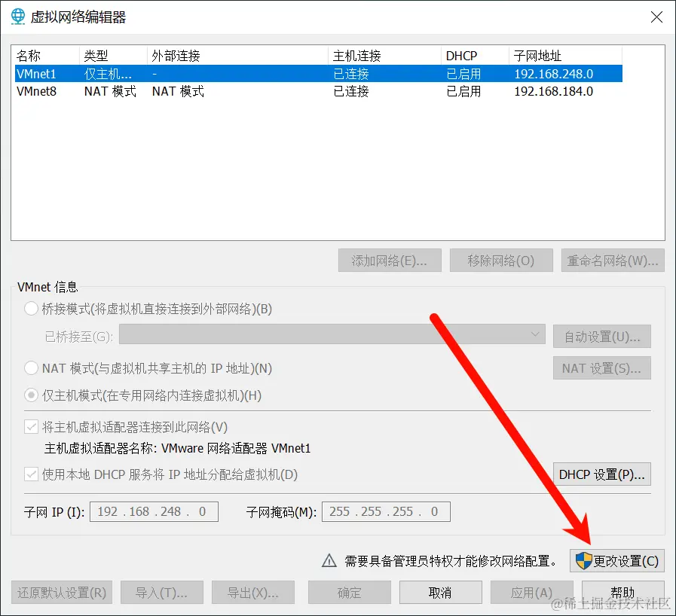Click 更改设置(C) button

click(617, 561)
